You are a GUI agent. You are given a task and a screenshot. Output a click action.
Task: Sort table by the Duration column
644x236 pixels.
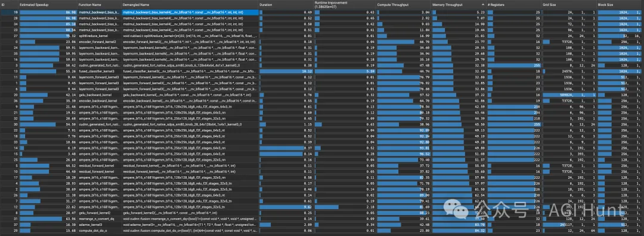point(266,4)
